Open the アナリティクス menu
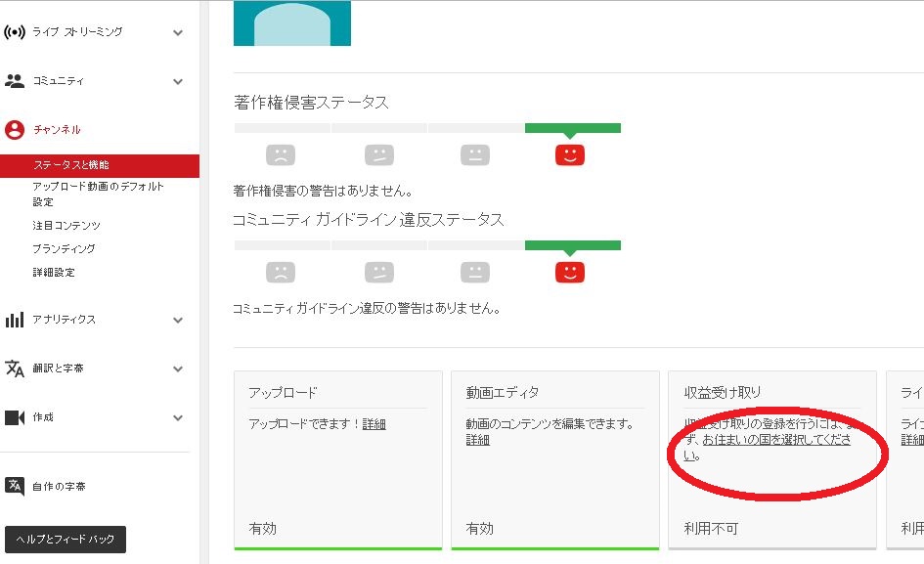 click(x=64, y=320)
